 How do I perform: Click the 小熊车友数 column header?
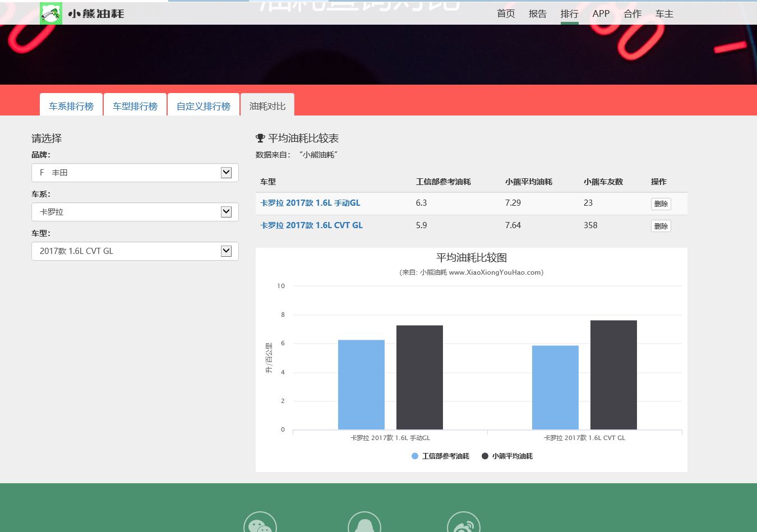pos(603,182)
